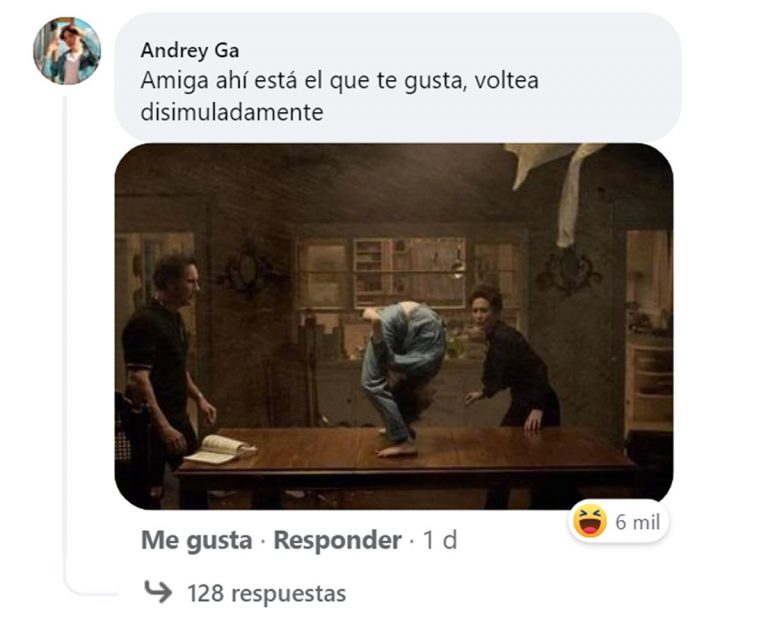Screen dimensions: 768x621
Task: Open Andrey Ga's profile picture
Action: click(67, 51)
